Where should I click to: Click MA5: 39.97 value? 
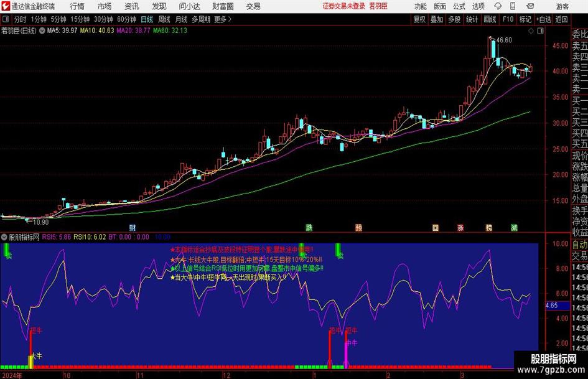tap(62, 30)
